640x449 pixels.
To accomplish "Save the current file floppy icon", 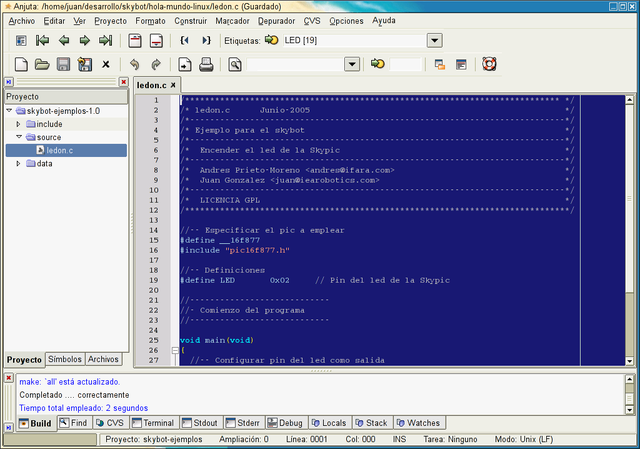I will (63, 64).
